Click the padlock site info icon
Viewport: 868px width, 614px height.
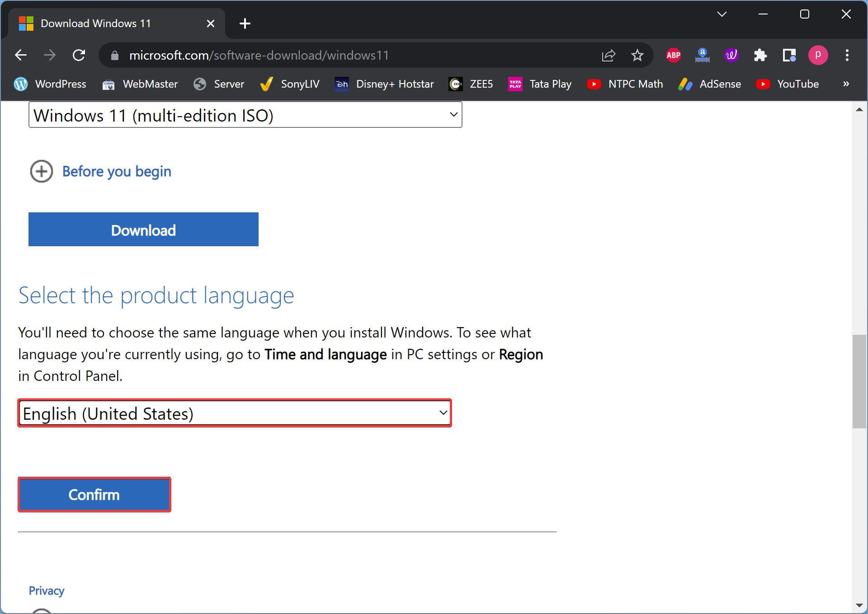point(115,55)
